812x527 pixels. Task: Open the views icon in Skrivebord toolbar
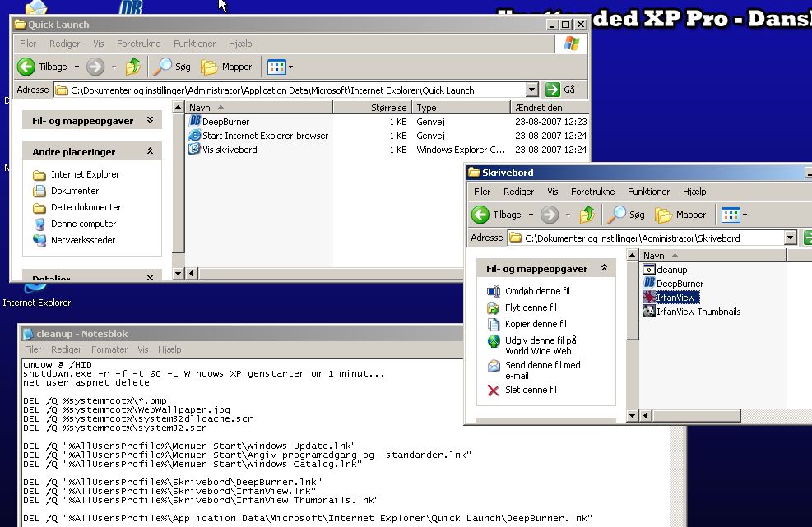pyautogui.click(x=731, y=215)
